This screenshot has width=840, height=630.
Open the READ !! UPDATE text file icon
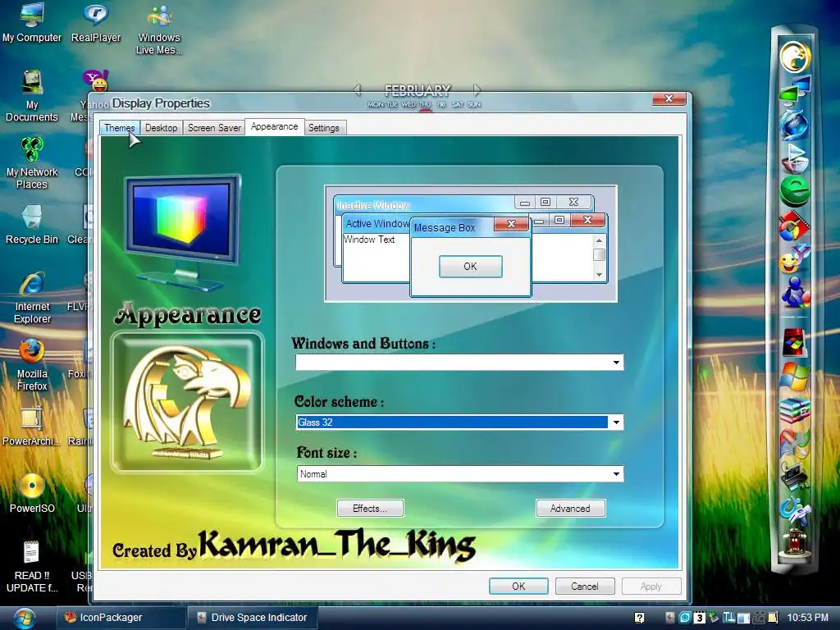pyautogui.click(x=32, y=567)
